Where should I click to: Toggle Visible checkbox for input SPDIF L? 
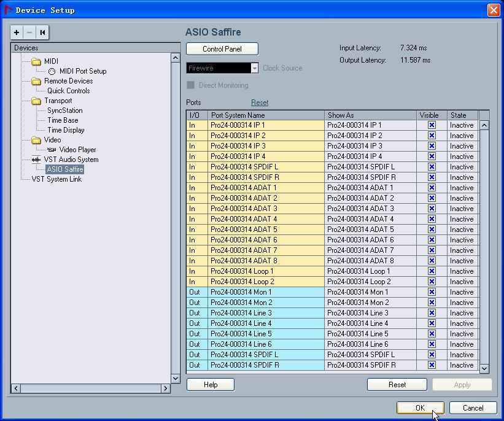(x=432, y=167)
